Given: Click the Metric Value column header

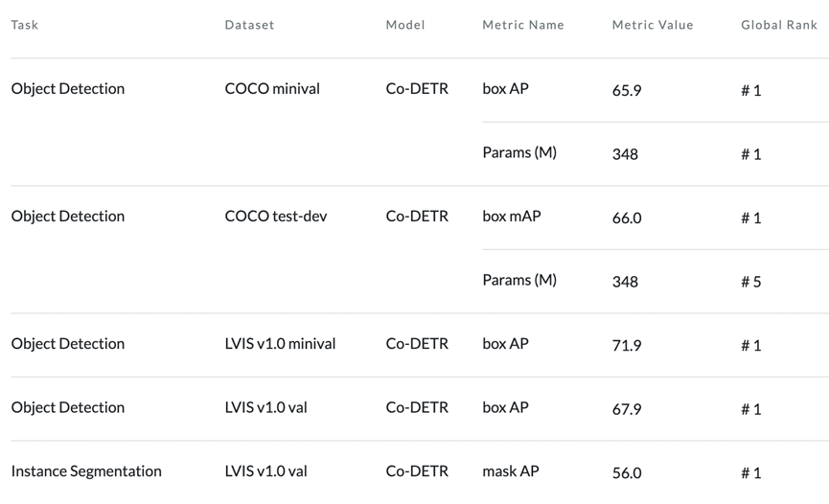Looking at the screenshot, I should pos(653,25).
